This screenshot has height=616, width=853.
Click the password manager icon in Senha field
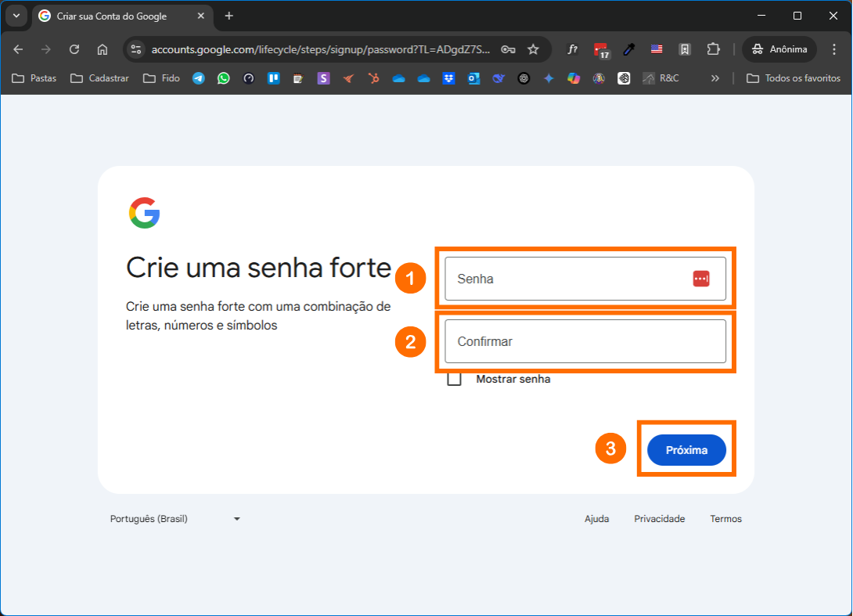pyautogui.click(x=700, y=279)
